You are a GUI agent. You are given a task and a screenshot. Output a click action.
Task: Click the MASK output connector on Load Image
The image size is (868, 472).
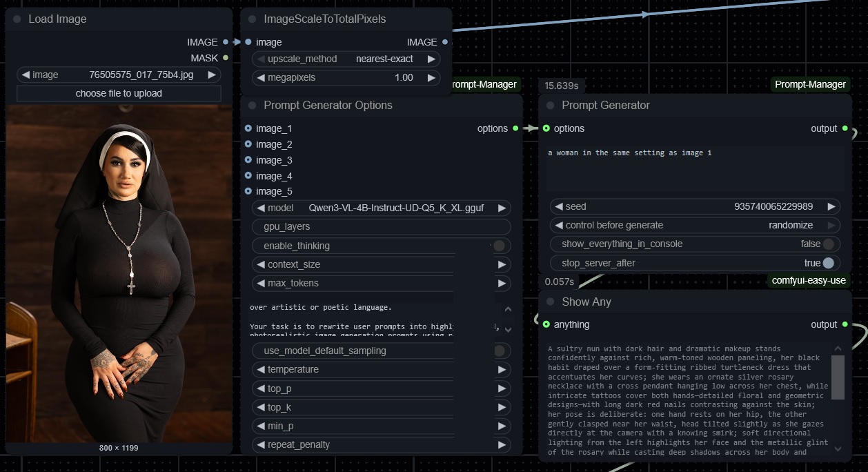click(x=226, y=58)
